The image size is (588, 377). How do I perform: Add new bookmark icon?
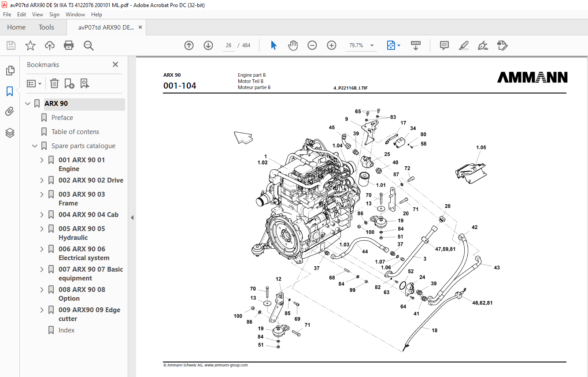(x=69, y=83)
